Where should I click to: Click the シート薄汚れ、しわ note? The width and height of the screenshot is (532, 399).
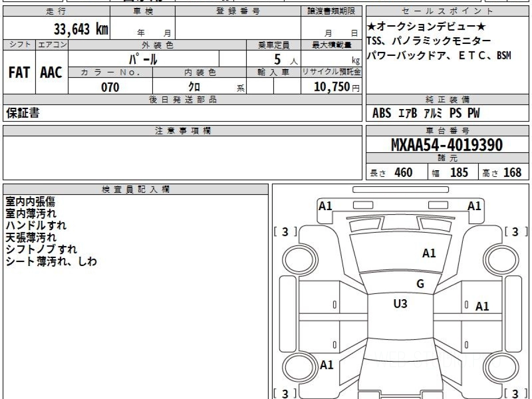(51, 262)
